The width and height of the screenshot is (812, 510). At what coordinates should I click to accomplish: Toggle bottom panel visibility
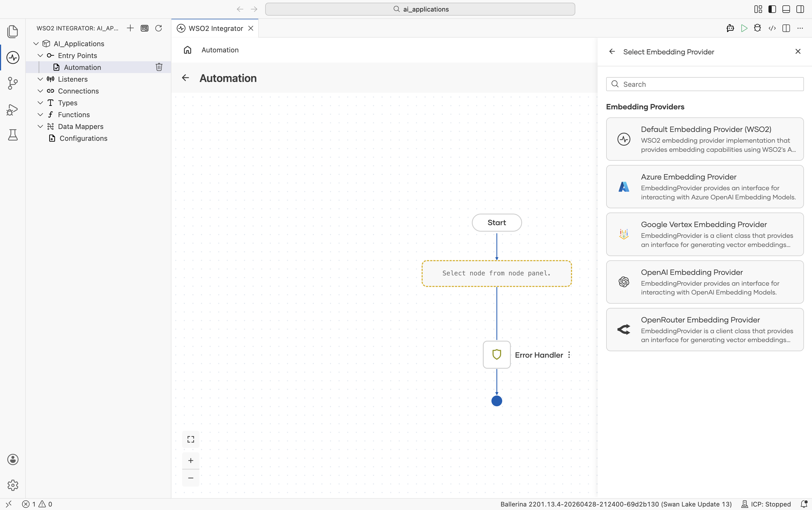click(x=786, y=9)
